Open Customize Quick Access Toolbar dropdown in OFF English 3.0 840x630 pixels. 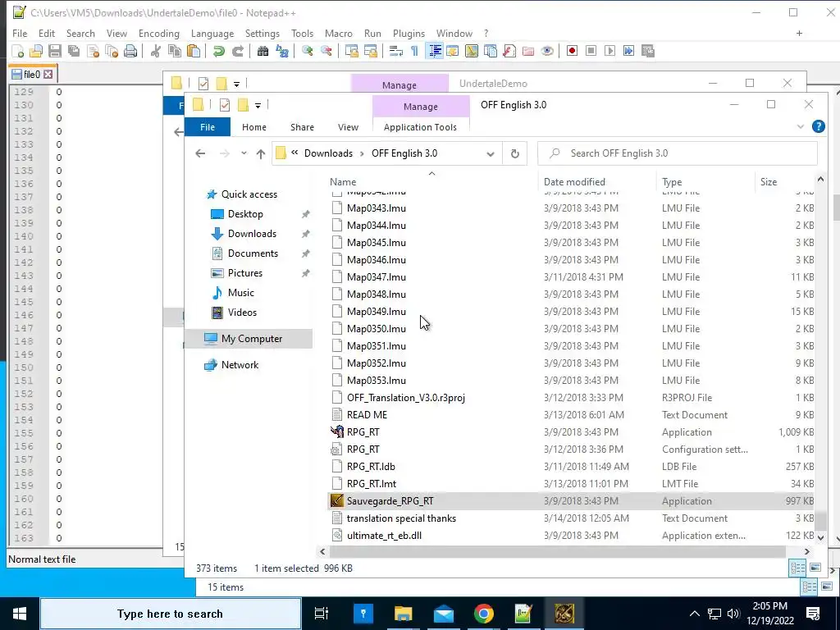[258, 105]
